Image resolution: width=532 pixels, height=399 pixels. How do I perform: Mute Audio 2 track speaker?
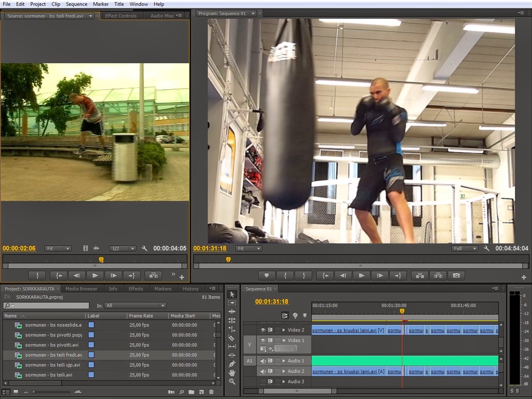(x=263, y=371)
